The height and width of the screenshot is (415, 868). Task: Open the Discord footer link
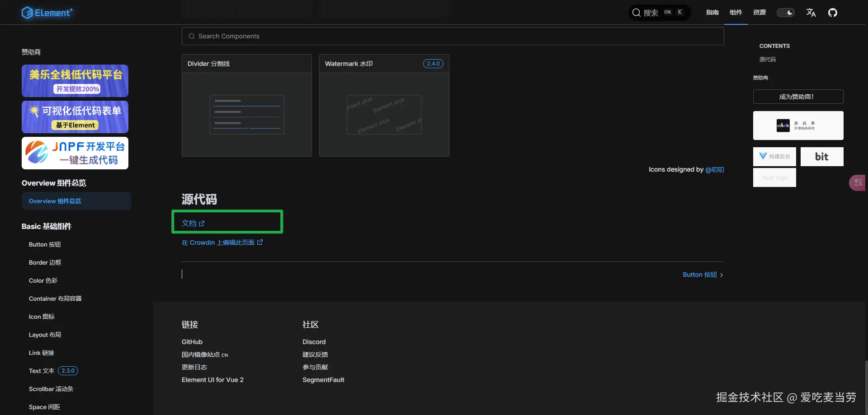pyautogui.click(x=314, y=342)
